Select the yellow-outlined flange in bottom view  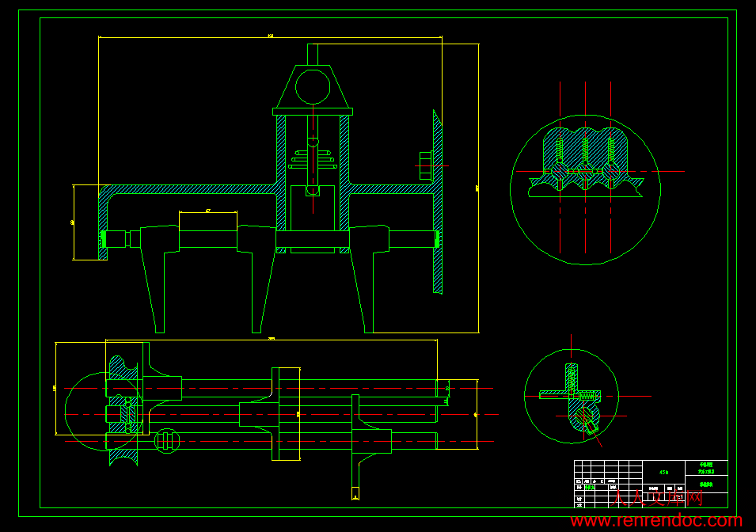pyautogui.click(x=286, y=414)
